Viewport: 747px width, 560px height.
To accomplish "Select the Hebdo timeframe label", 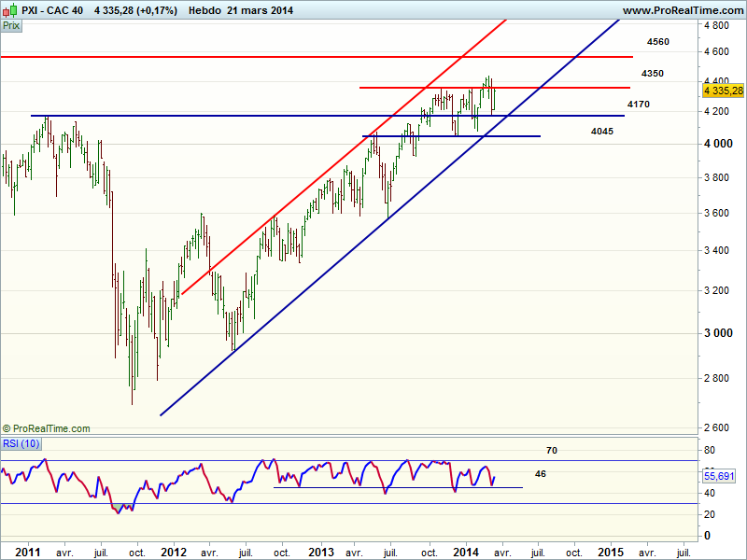I will click(x=204, y=10).
